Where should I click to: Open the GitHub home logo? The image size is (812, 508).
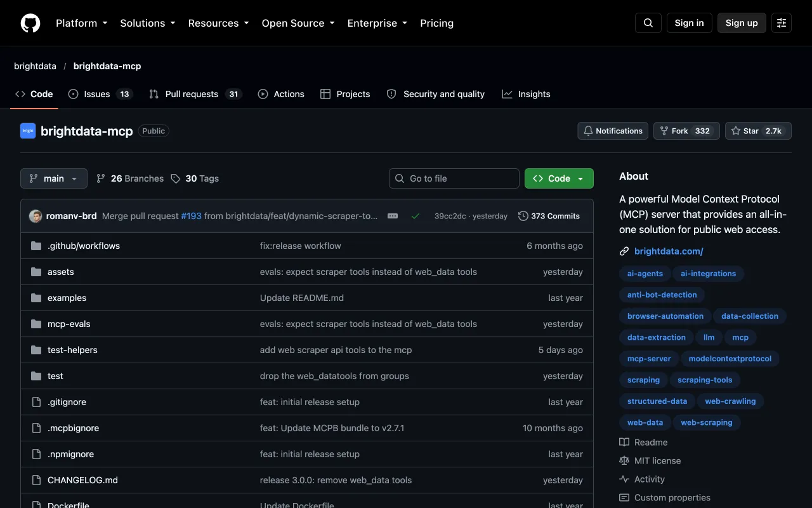30,23
